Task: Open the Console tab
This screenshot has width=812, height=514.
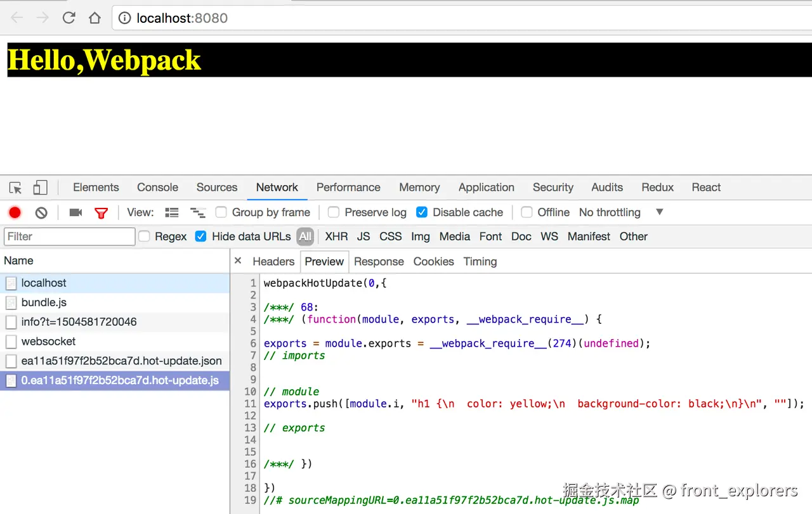Action: pyautogui.click(x=157, y=187)
